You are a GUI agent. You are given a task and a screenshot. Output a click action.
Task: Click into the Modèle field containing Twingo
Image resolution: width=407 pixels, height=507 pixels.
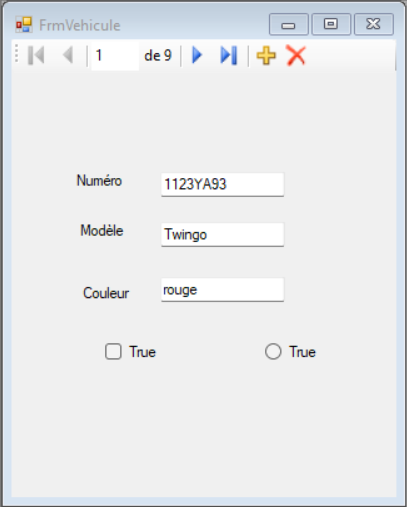pyautogui.click(x=222, y=235)
